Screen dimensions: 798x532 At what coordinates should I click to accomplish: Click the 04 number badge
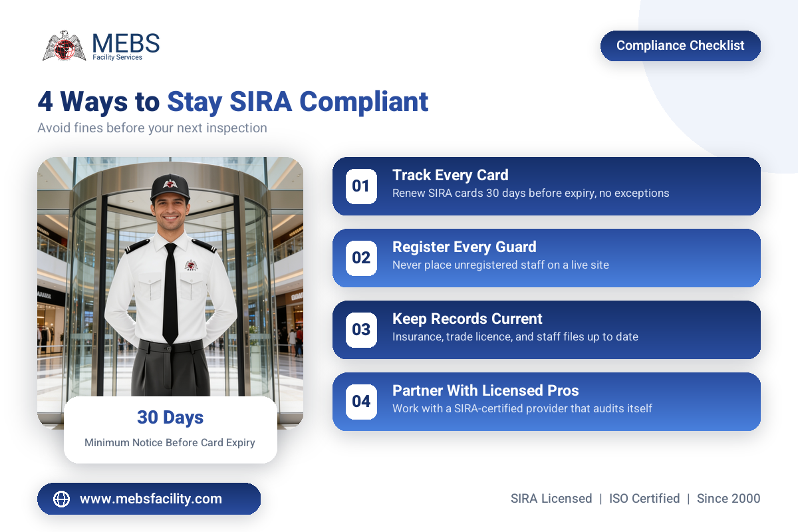click(x=361, y=401)
